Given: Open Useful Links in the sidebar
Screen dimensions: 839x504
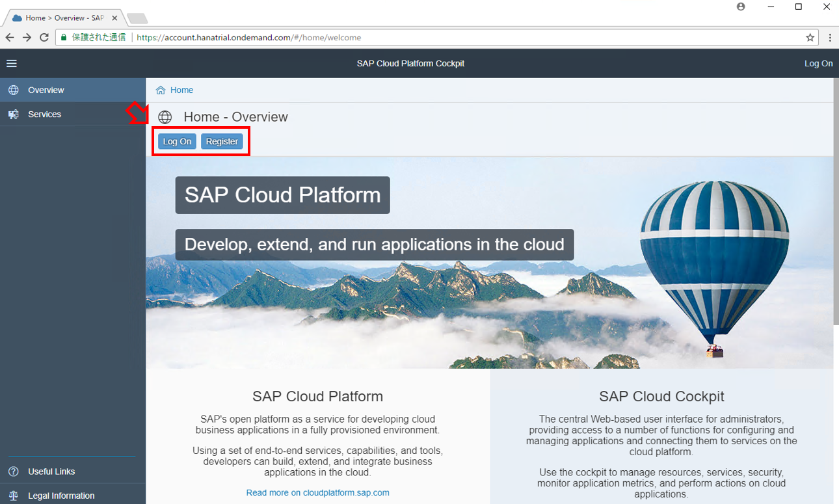Looking at the screenshot, I should pos(73,471).
